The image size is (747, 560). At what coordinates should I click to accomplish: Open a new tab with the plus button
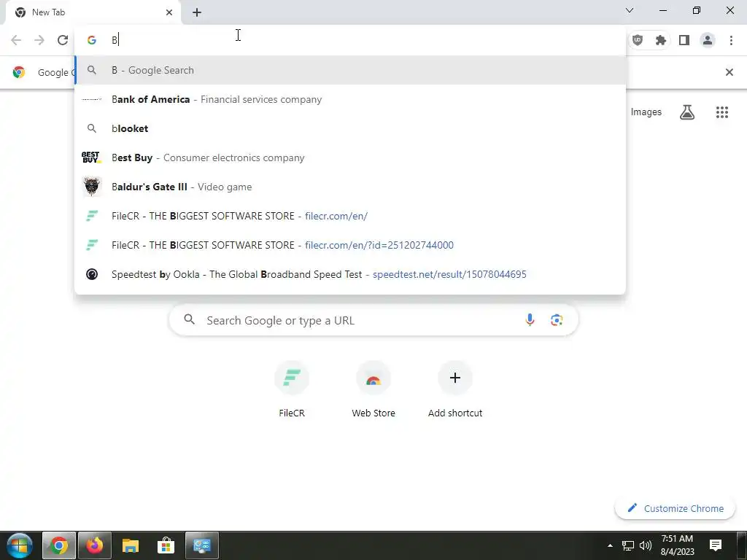197,12
